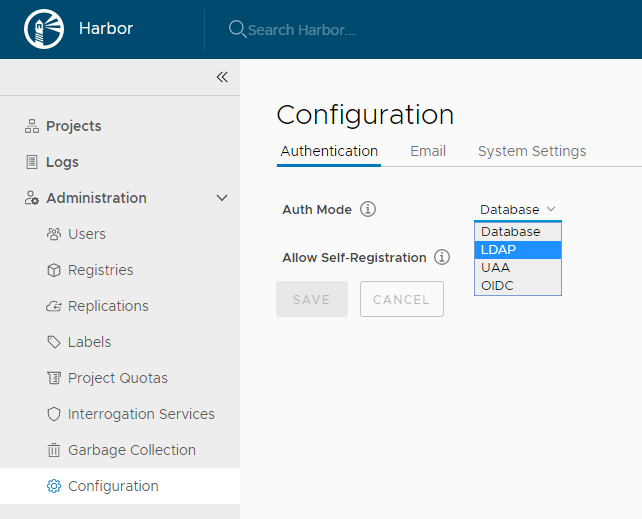This screenshot has height=519, width=642.
Task: Click the search magnifier icon
Action: click(x=237, y=29)
